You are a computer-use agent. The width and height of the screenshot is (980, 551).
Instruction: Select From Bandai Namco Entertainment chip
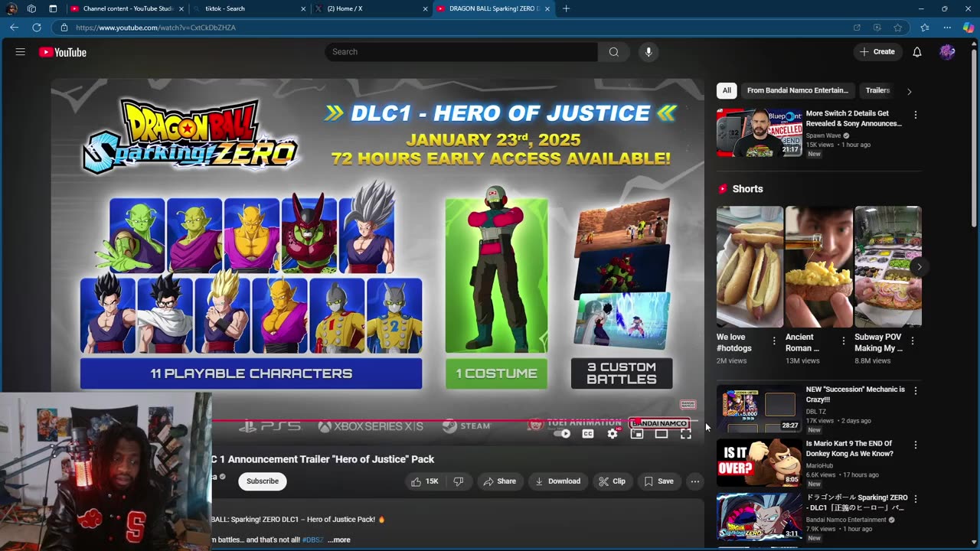pyautogui.click(x=798, y=90)
